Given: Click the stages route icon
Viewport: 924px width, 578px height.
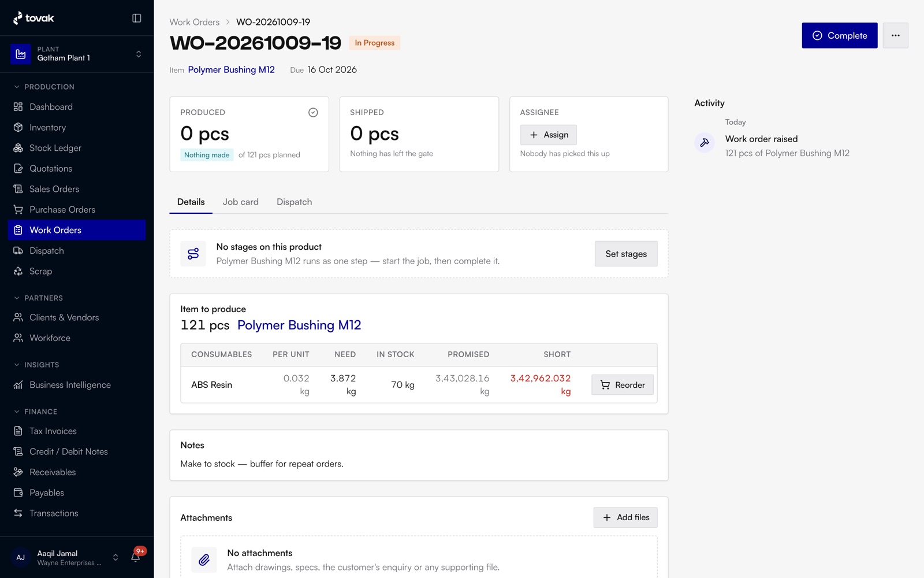Looking at the screenshot, I should pyautogui.click(x=193, y=254).
